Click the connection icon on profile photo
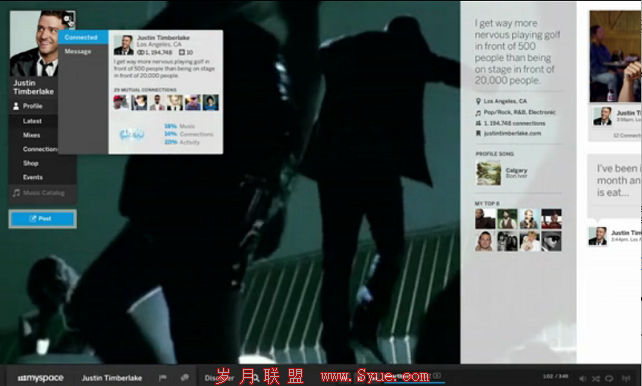 coord(68,18)
